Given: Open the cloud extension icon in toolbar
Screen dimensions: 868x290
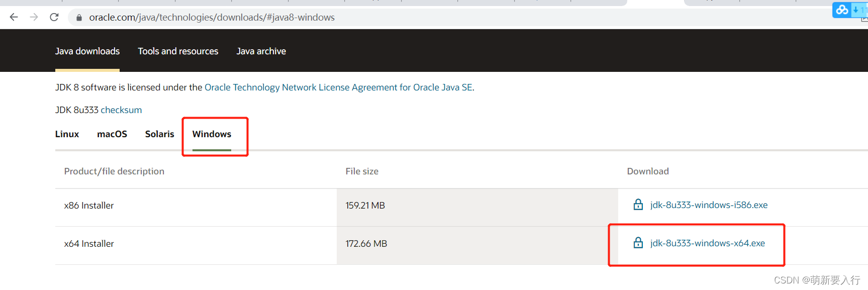Looking at the screenshot, I should coord(842,10).
